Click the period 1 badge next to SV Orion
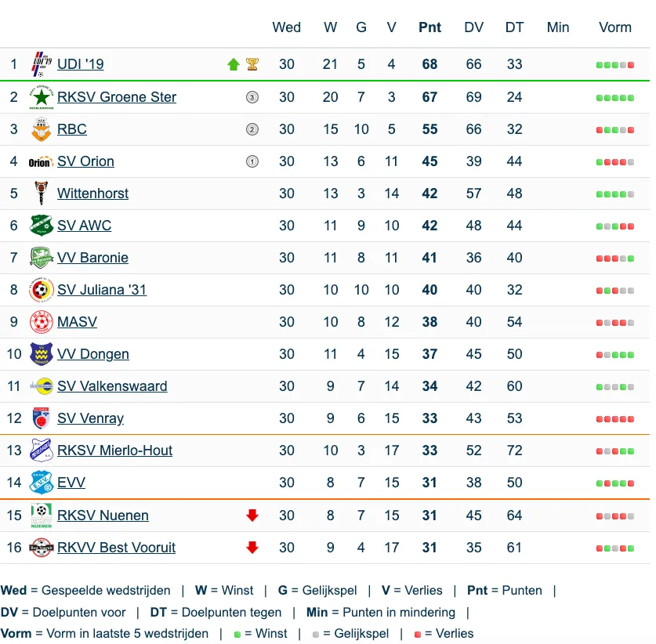656x644 pixels. pos(252,161)
